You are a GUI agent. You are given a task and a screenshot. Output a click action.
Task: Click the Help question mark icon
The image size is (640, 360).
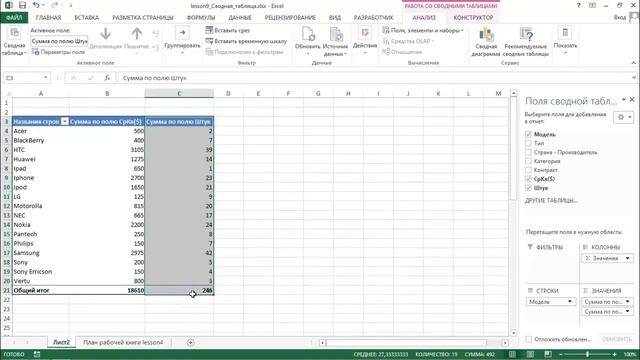[x=578, y=5]
